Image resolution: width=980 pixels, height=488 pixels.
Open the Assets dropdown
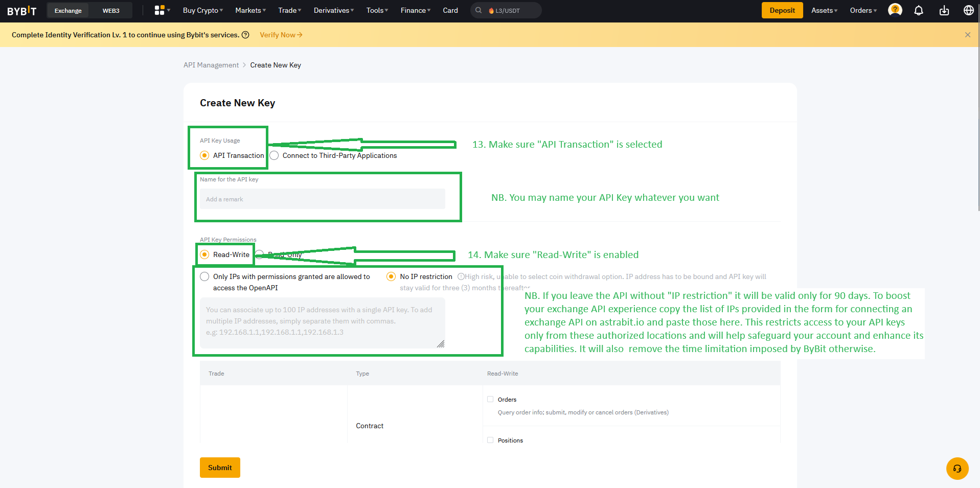825,10
